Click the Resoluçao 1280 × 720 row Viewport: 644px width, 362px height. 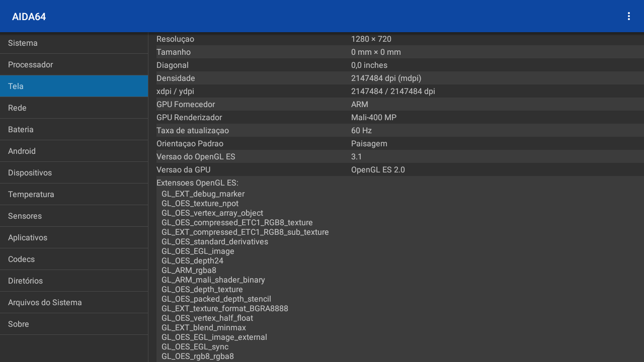396,39
